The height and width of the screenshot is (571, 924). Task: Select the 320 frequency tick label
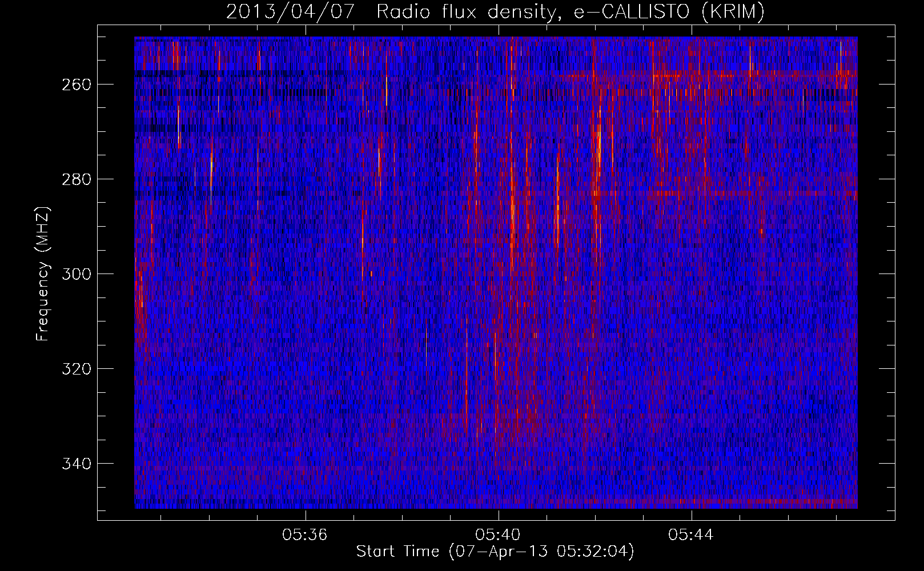point(77,369)
